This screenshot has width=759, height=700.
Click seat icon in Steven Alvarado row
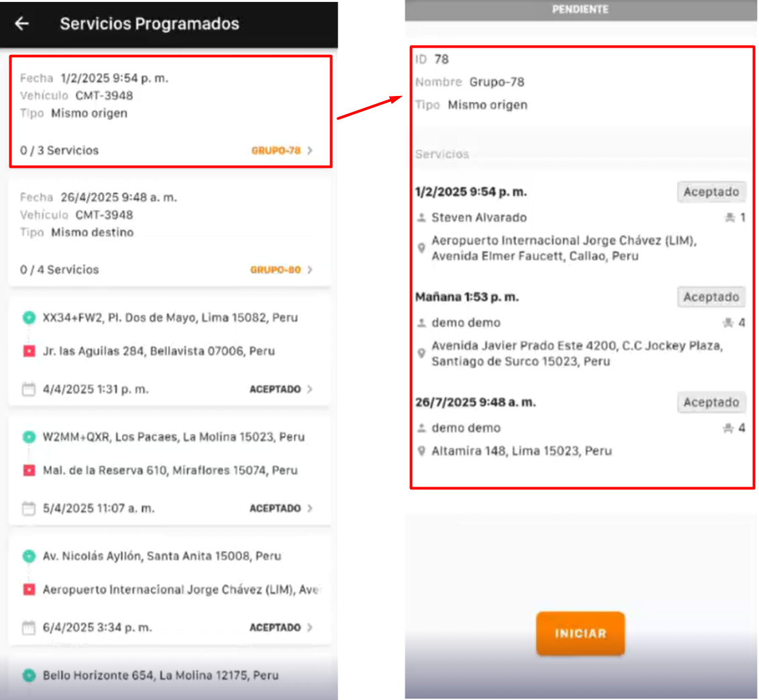coord(730,218)
